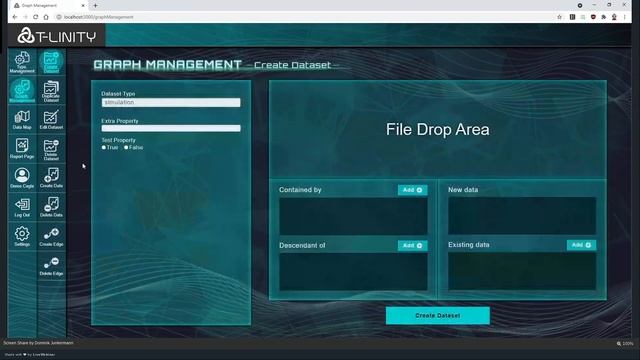Image resolution: width=640 pixels, height=360 pixels.
Task: Click the Extra Property input field
Action: [x=171, y=129]
